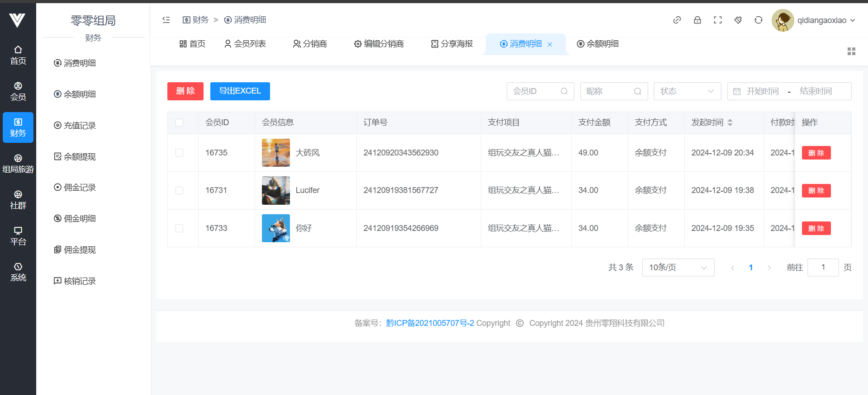The width and height of the screenshot is (868, 395).
Task: Switch to the 会员列表 tab
Action: 245,44
